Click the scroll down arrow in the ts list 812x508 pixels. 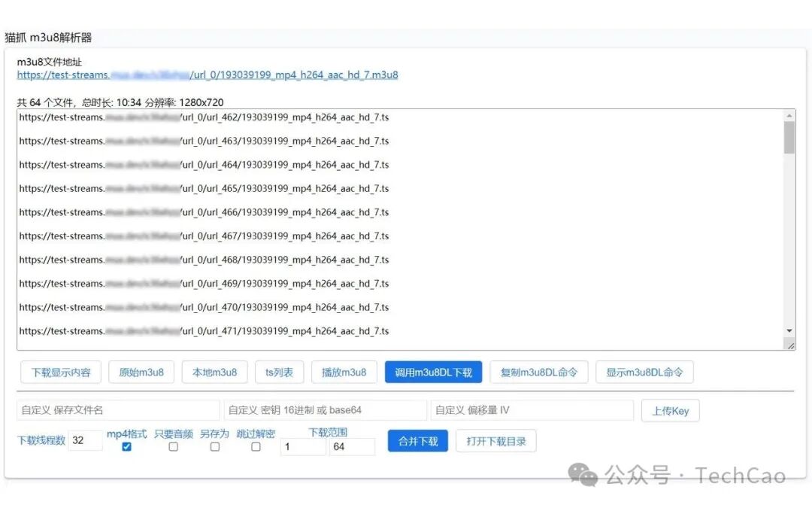pos(789,330)
